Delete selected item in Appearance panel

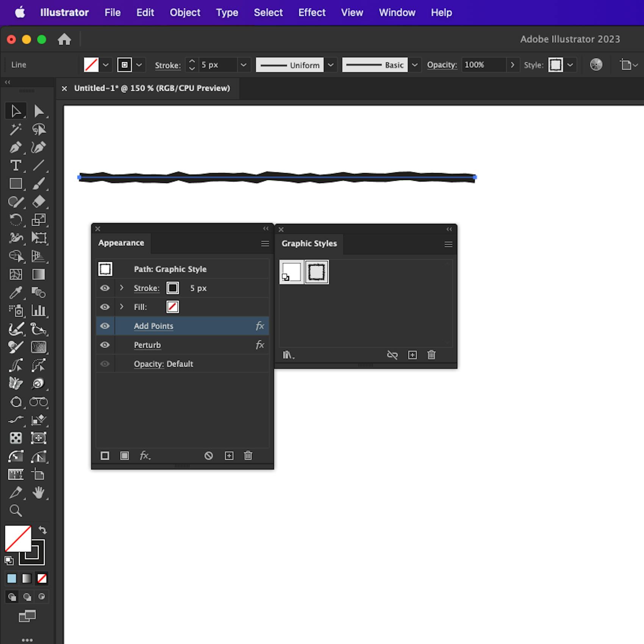click(248, 456)
